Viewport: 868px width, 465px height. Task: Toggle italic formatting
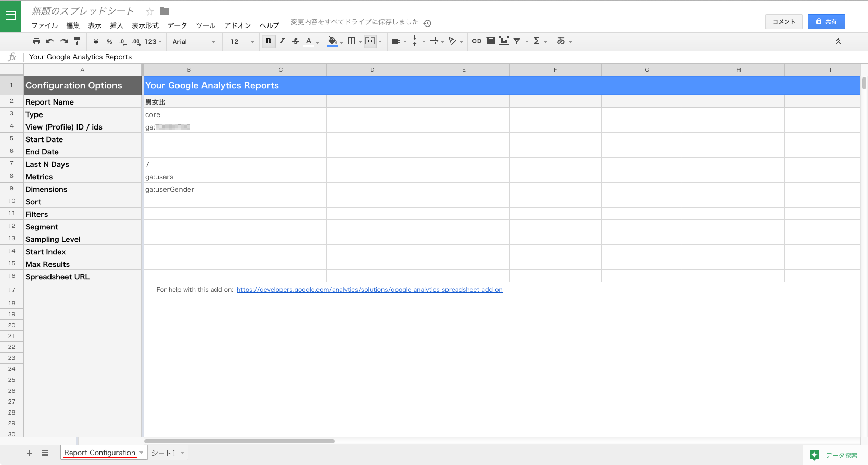pos(282,41)
